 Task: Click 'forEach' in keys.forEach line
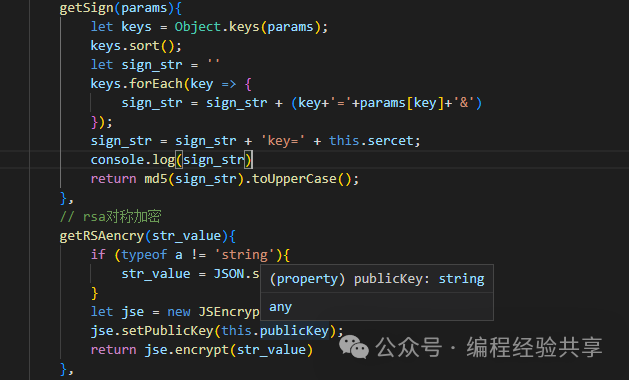click(156, 83)
